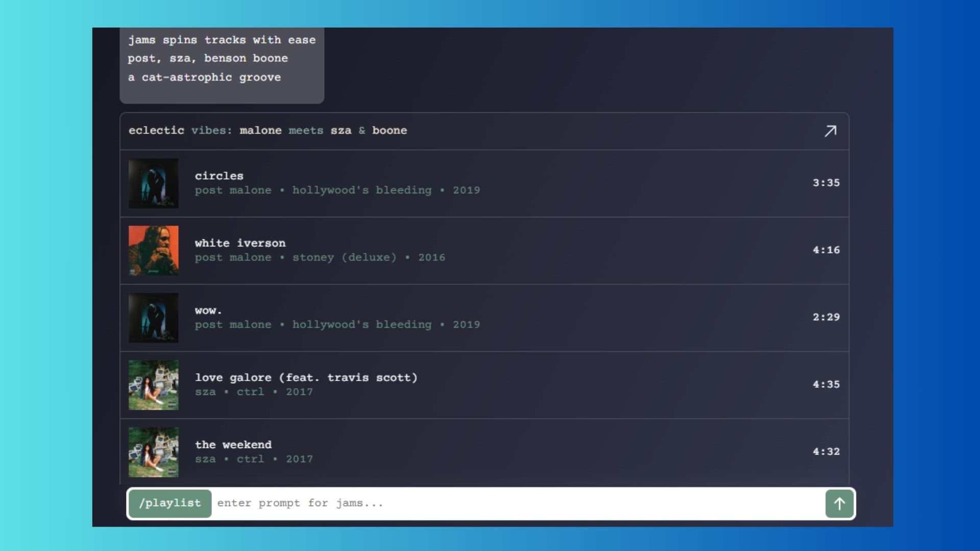Select the 'wow.' track title
980x551 pixels.
208,311
